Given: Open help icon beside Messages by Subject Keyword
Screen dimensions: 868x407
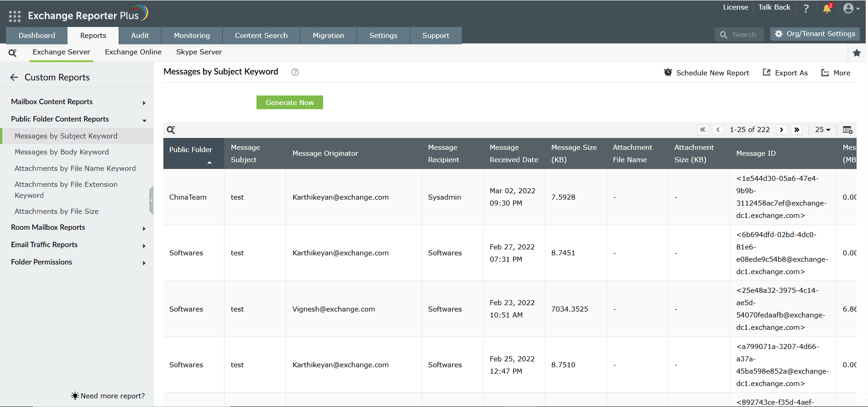Looking at the screenshot, I should coord(295,72).
